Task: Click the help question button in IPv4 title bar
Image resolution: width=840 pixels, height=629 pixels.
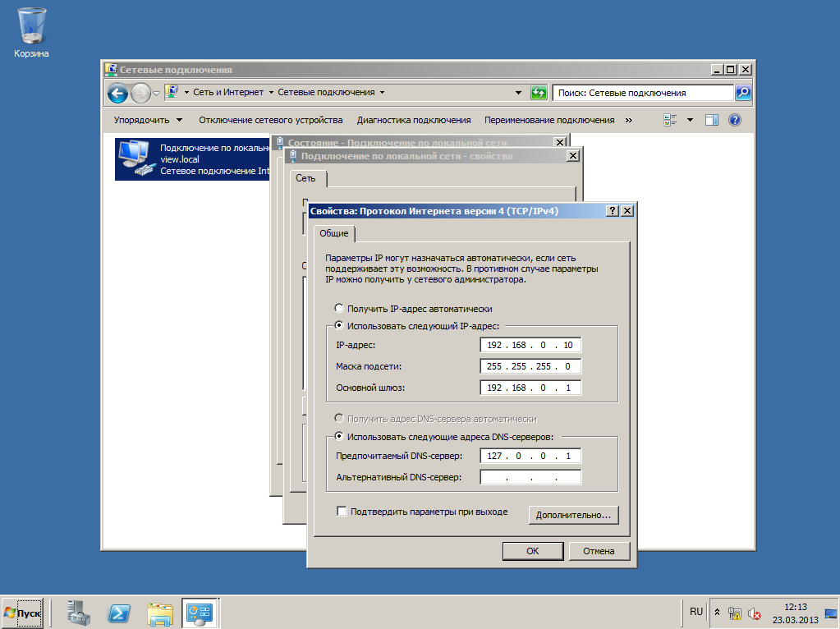Action: [x=613, y=211]
